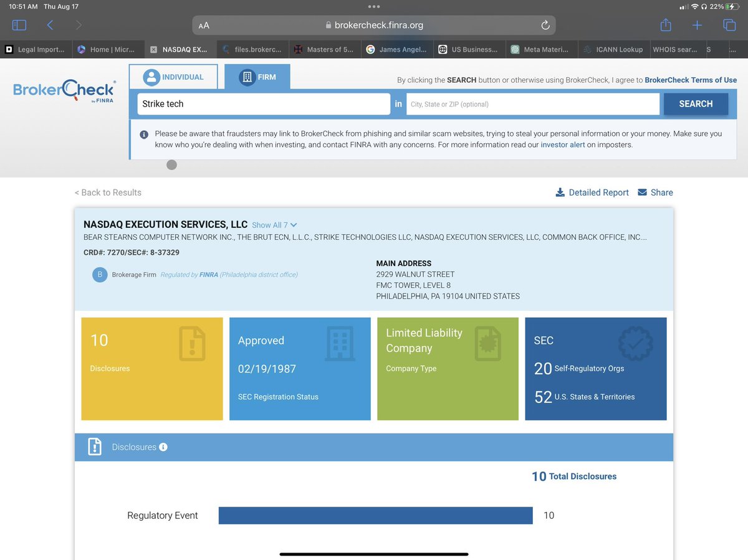Open reader settings with AA icon
This screenshot has width=748, height=560.
point(204,26)
